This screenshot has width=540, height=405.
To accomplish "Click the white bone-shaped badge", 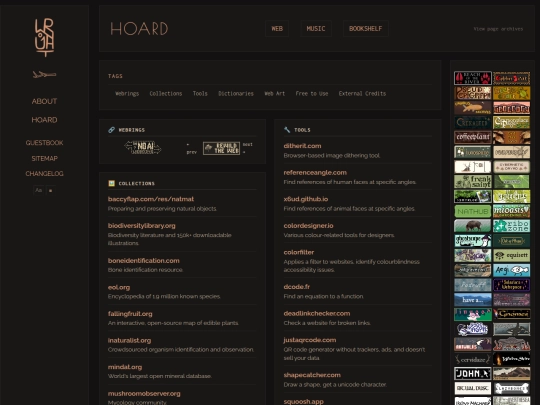I will (x=511, y=388).
